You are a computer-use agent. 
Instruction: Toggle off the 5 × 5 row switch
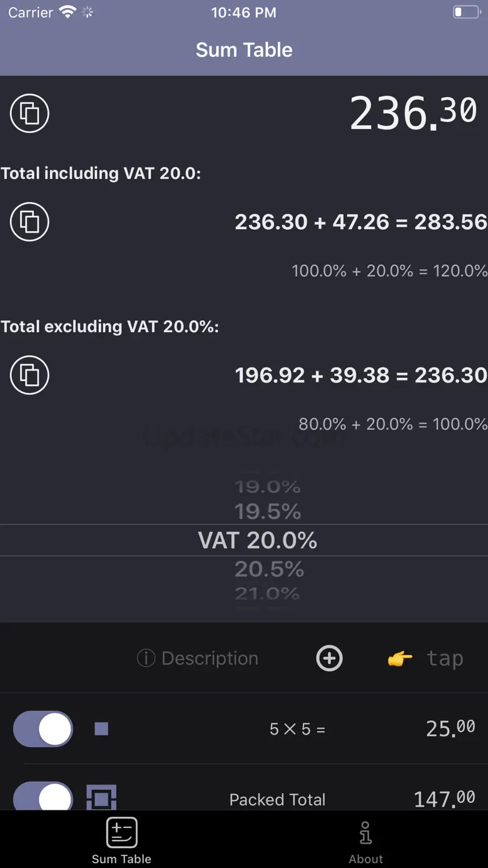click(x=43, y=729)
